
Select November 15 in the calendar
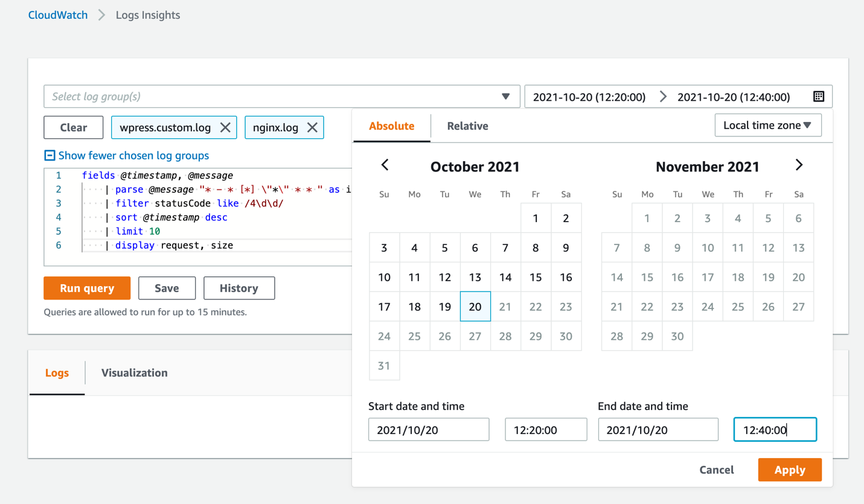click(x=647, y=277)
